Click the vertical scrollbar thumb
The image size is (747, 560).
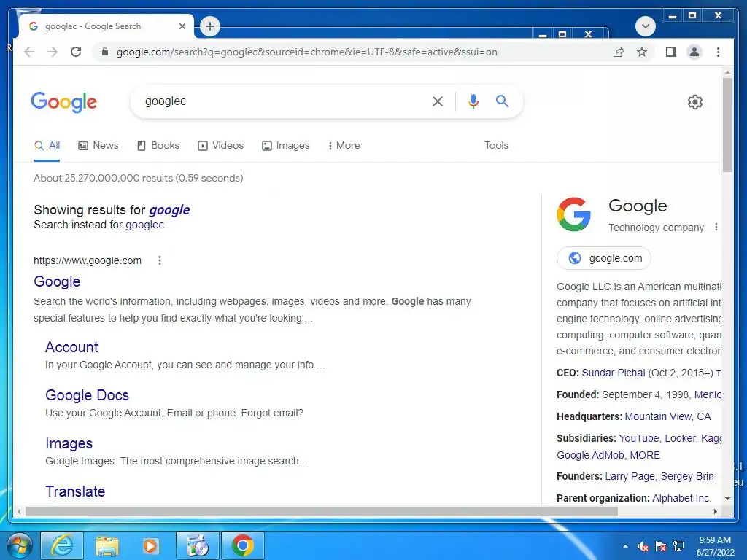point(727,125)
